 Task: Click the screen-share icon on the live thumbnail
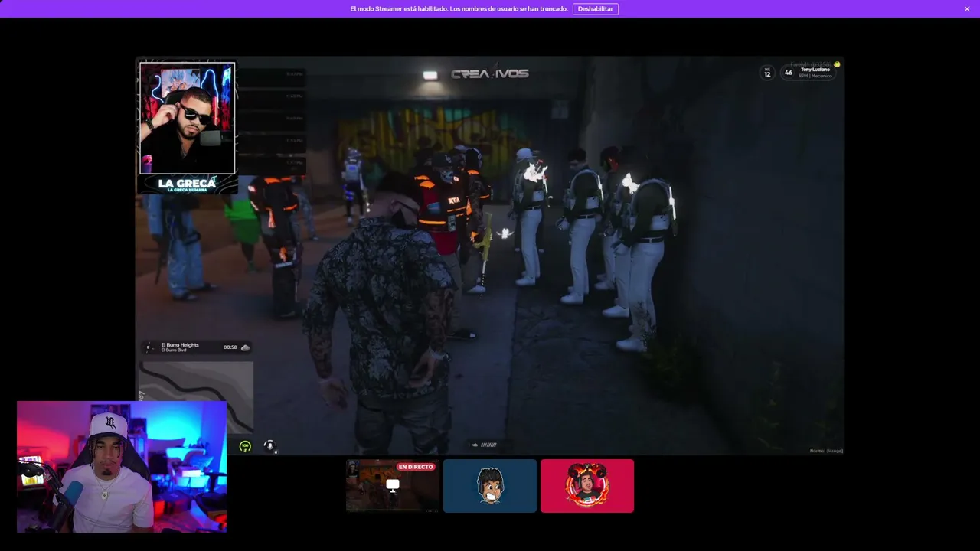[393, 485]
